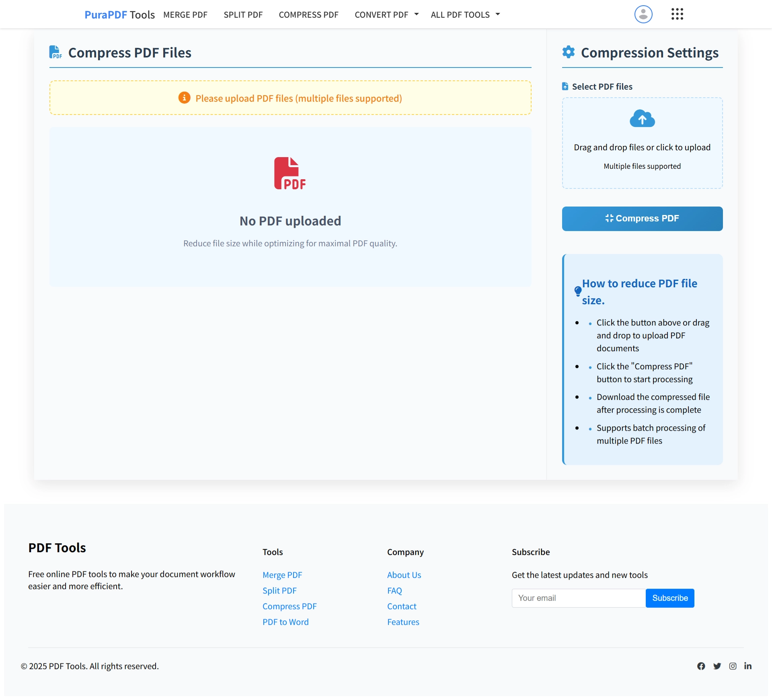This screenshot has width=772, height=700.
Task: Click the info icon in the upload warning
Action: (x=184, y=97)
